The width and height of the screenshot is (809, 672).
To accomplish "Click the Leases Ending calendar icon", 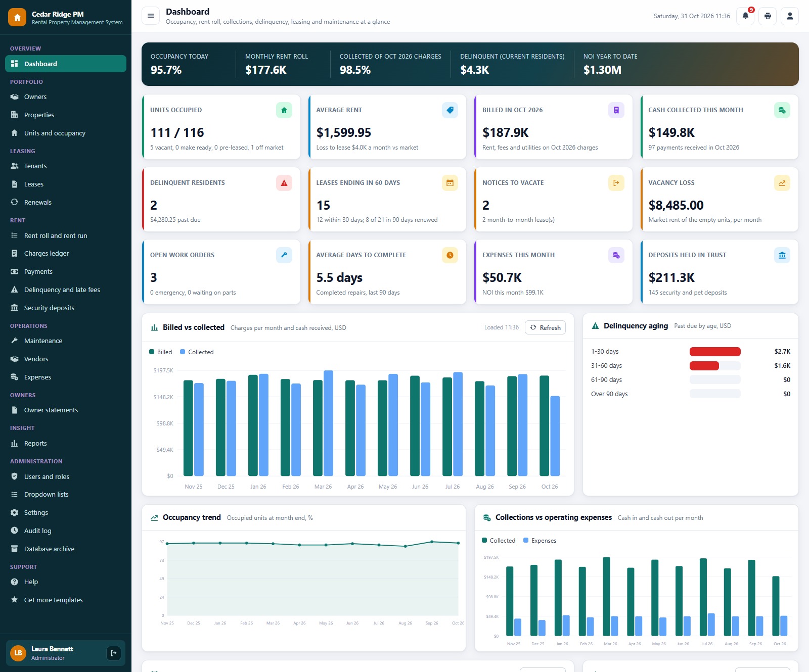I will [x=450, y=183].
